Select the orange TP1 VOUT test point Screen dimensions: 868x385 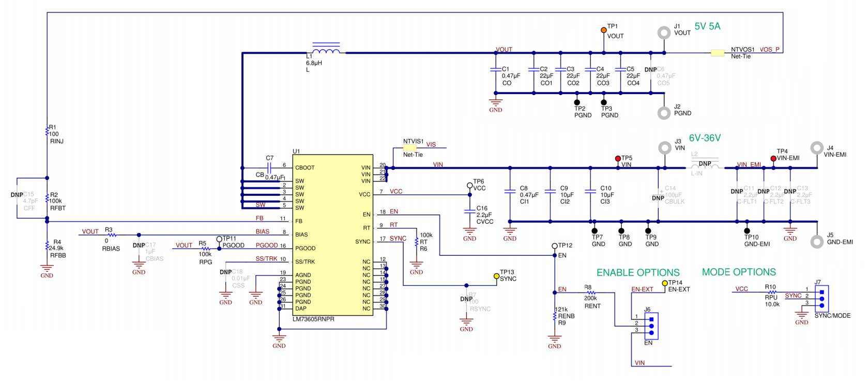[x=603, y=30]
